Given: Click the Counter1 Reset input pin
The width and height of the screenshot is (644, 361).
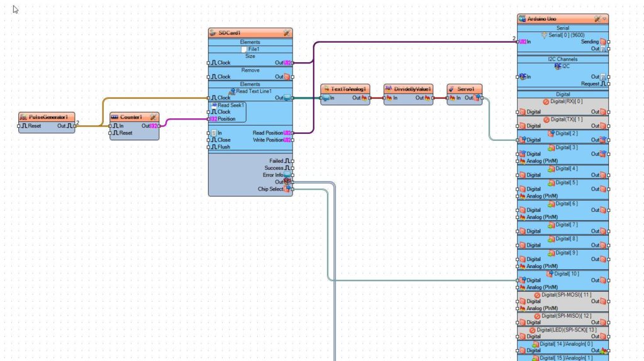Looking at the screenshot, I should coord(109,133).
